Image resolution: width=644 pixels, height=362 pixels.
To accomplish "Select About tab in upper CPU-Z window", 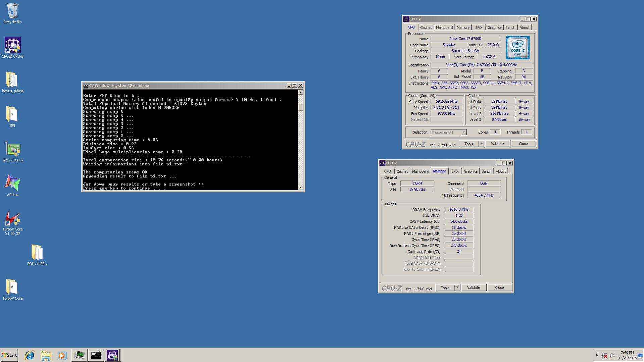I will (x=525, y=28).
